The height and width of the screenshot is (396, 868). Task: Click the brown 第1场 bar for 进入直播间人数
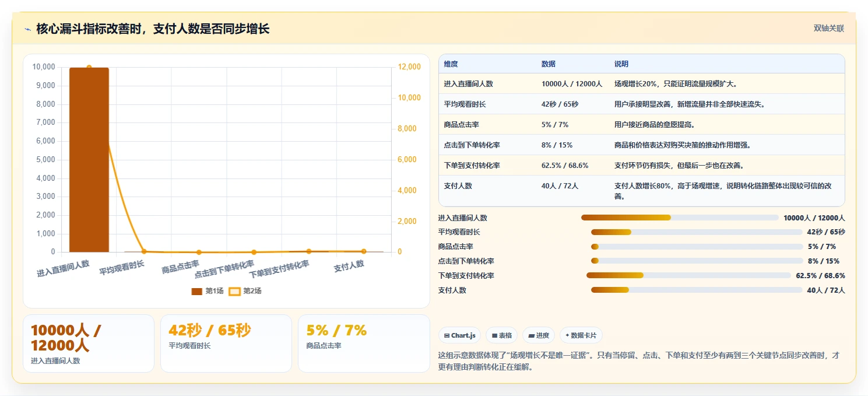[x=89, y=160]
